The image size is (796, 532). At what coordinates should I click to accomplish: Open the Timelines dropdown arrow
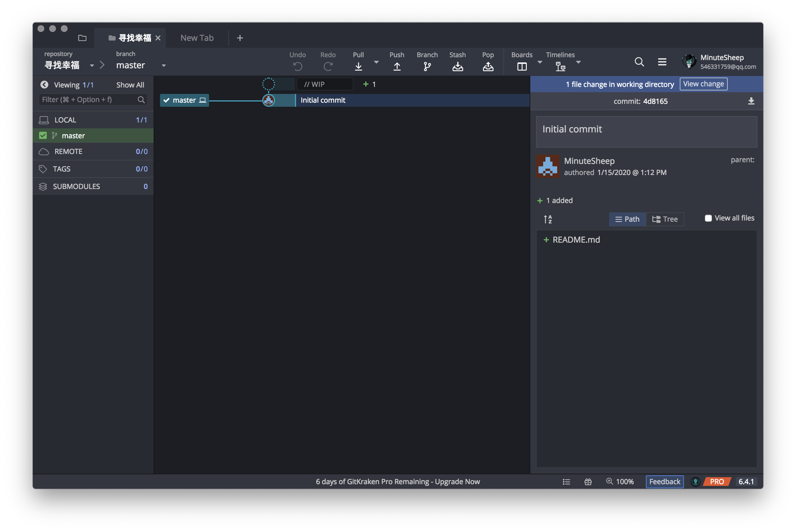point(578,62)
